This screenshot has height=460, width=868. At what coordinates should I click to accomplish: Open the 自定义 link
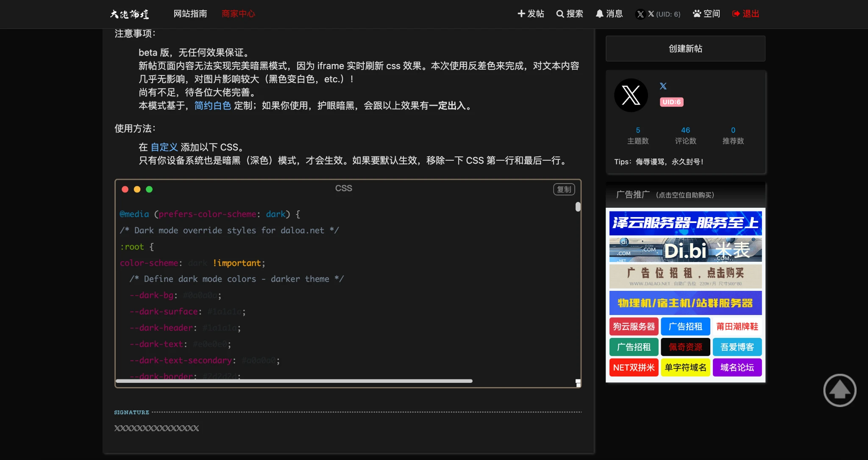pyautogui.click(x=164, y=147)
